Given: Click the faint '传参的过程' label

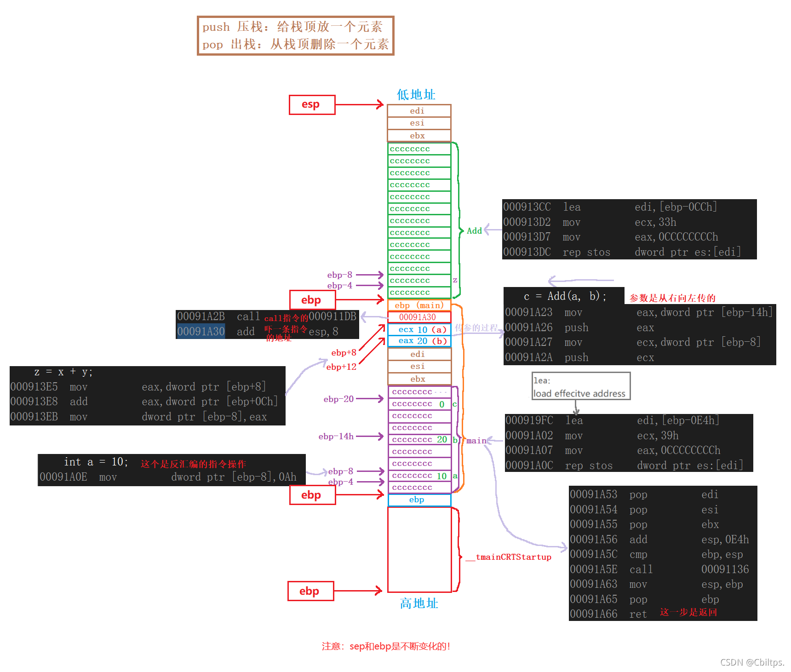Looking at the screenshot, I should (x=476, y=327).
